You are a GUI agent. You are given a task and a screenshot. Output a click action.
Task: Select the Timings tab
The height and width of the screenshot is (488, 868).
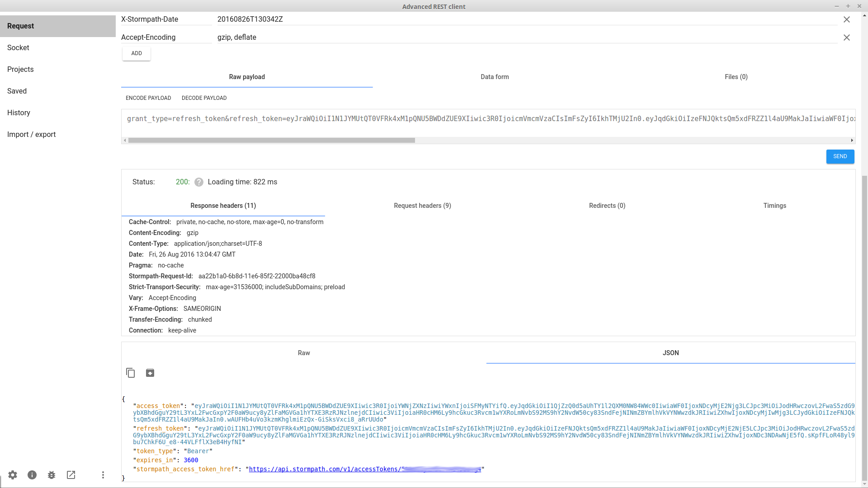tap(775, 206)
